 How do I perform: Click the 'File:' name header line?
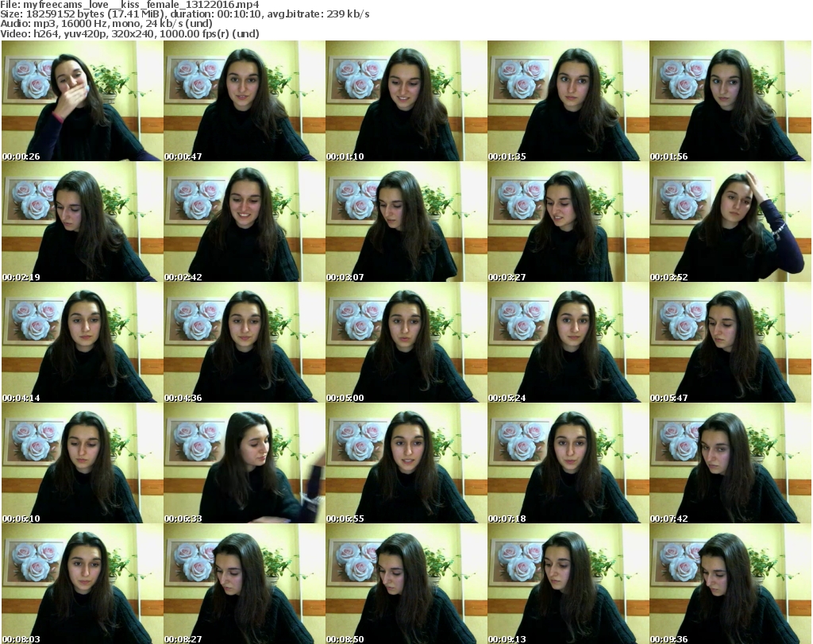click(x=129, y=5)
